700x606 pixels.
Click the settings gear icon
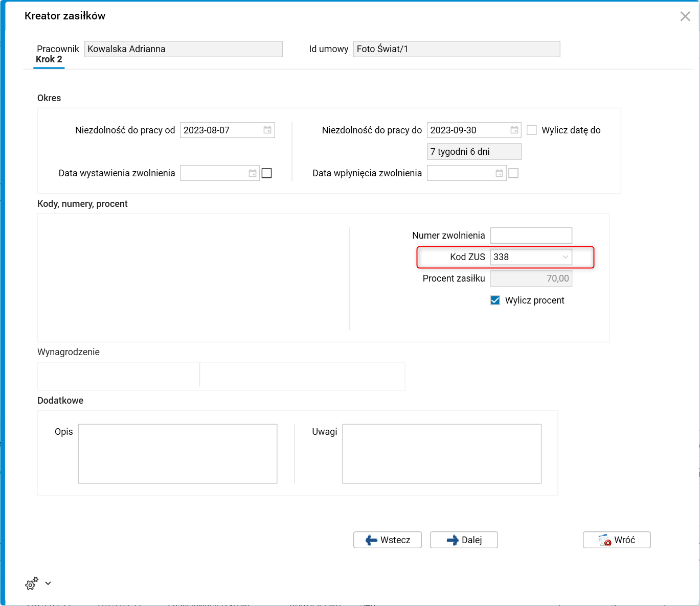(32, 584)
